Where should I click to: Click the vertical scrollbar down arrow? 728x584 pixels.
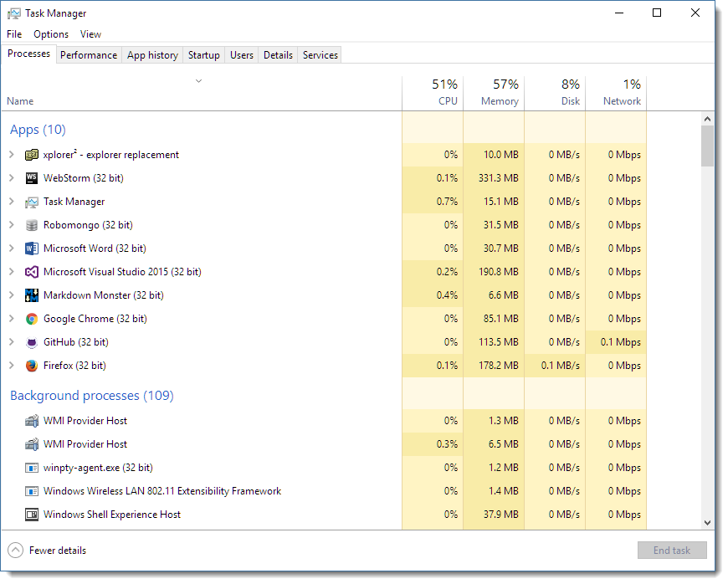[x=707, y=520]
